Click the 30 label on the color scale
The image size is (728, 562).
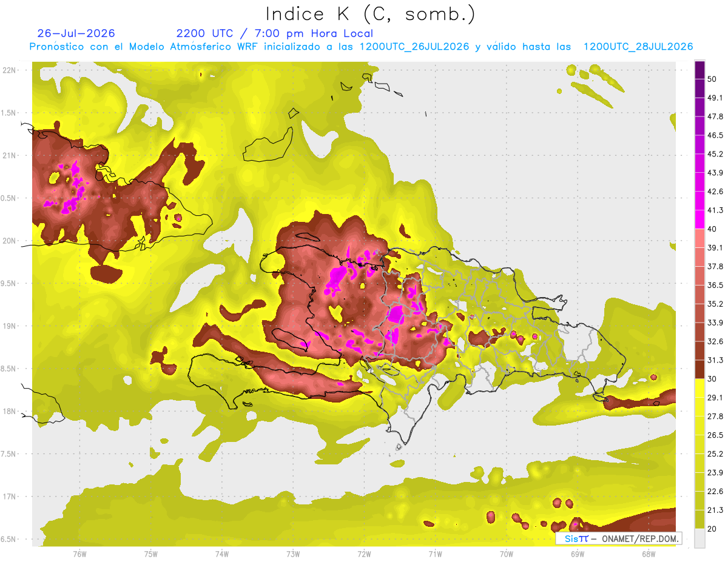click(x=712, y=379)
